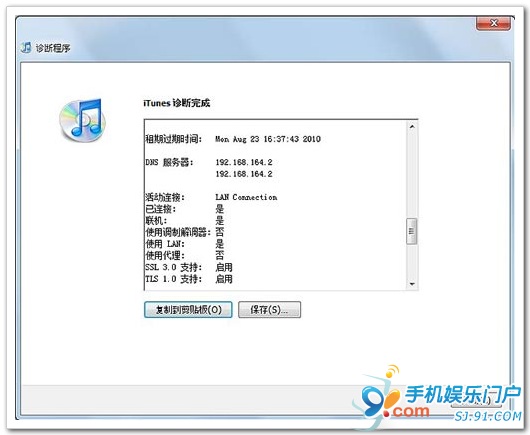This screenshot has height=435, width=530.
Task: Click scrollbar down arrow in results box
Action: [x=412, y=284]
